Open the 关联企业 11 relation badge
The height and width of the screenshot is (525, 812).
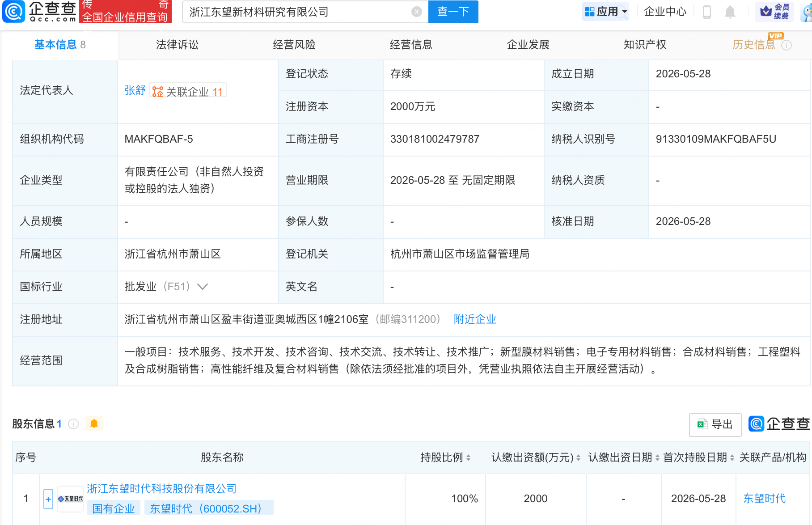pyautogui.click(x=188, y=91)
